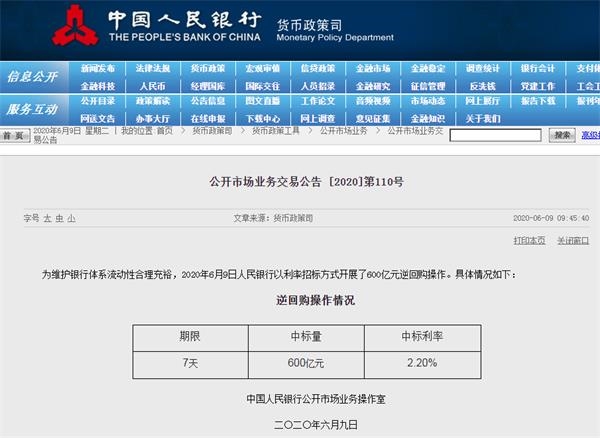Image resolution: width=600 pixels, height=438 pixels.
Task: Open the 关于我们 page
Action: coord(483,119)
